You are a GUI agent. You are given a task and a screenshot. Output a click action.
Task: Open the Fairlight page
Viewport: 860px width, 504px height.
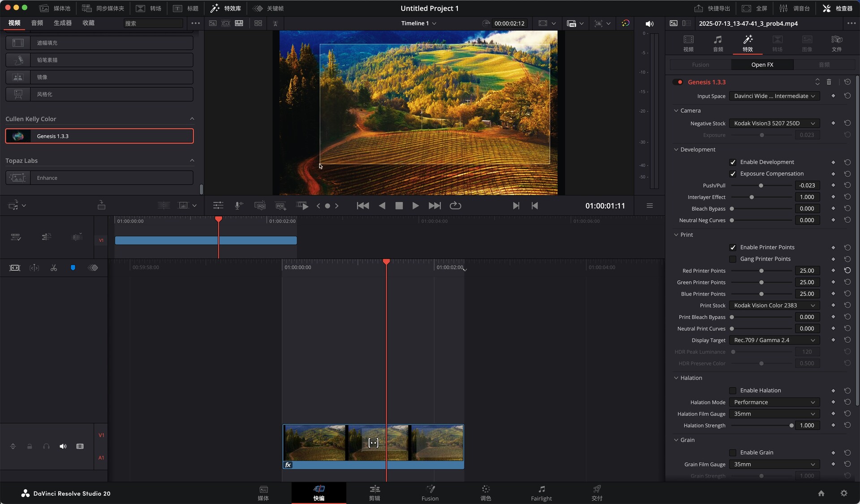tap(541, 492)
